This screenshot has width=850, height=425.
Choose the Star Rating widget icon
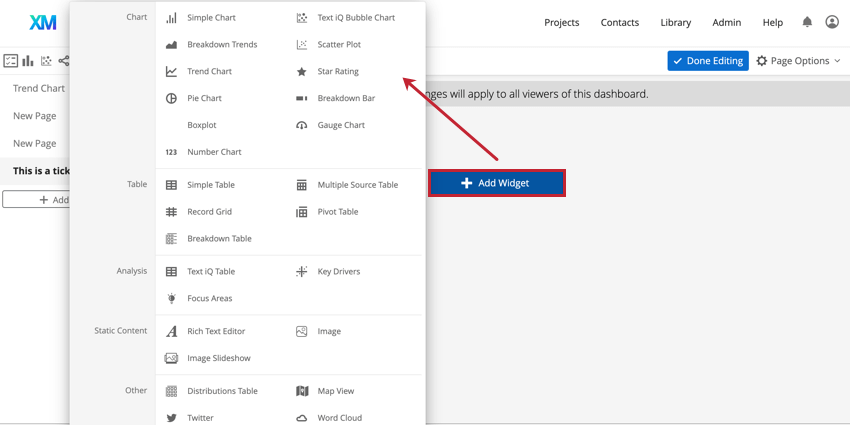pos(301,72)
